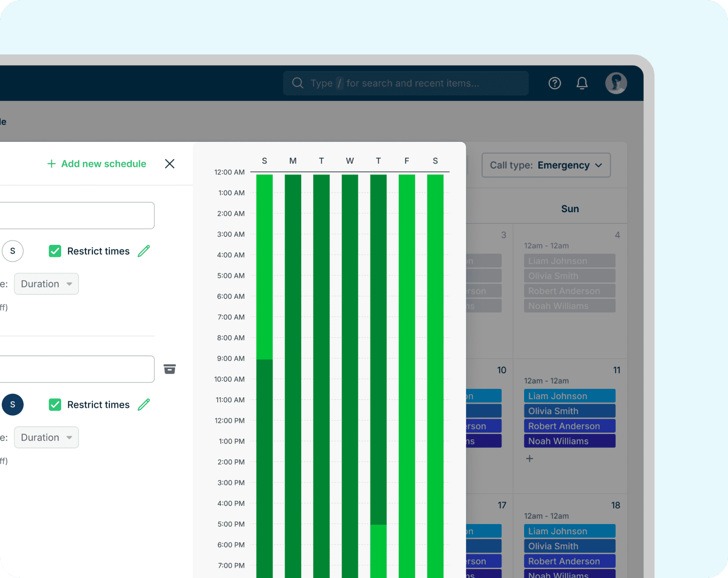Screen dimensions: 728x578
Task: Toggle the white S day circle
Action: 12,251
